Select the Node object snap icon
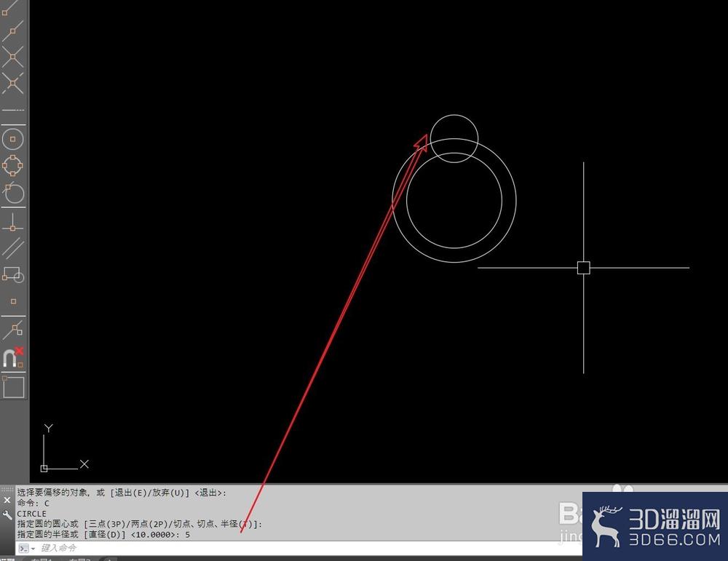This screenshot has height=561, width=728. pyautogui.click(x=13, y=301)
